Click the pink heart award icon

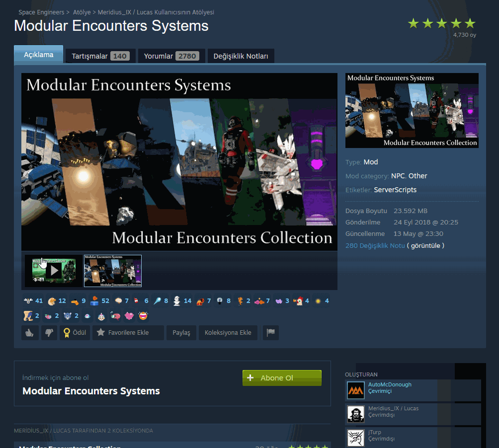(x=129, y=316)
